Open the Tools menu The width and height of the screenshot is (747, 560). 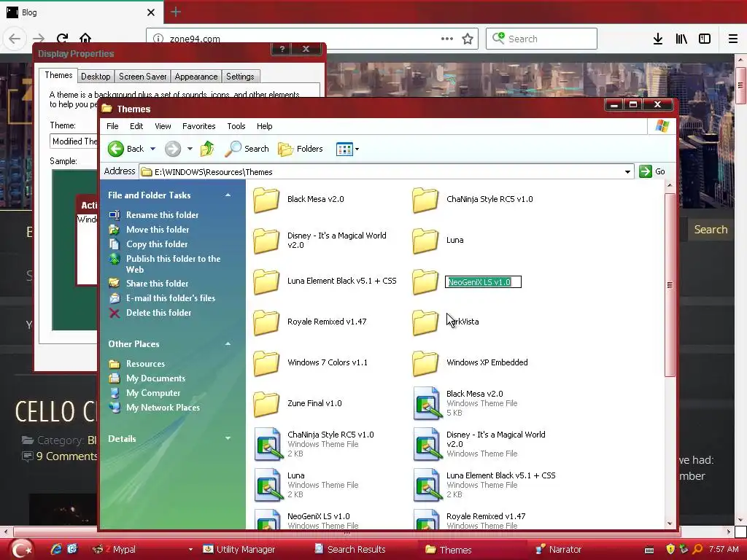tap(236, 126)
